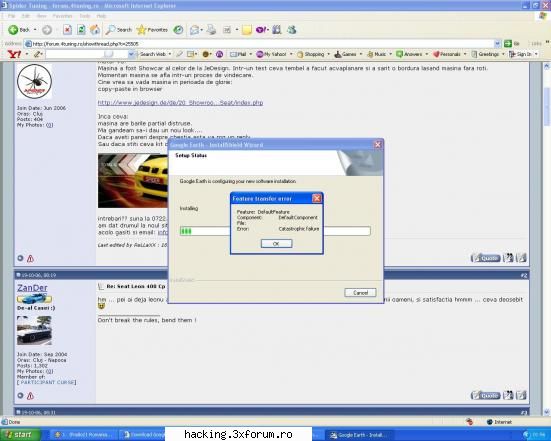Open the Music dropdown
The width and height of the screenshot is (551, 441).
(390, 54)
